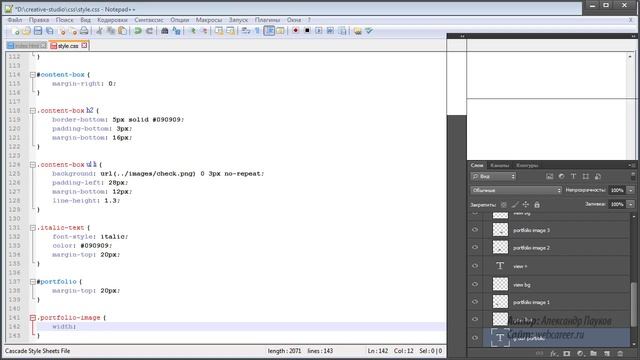This screenshot has width=640, height=360.
Task: Switch to the index.html tab
Action: 27,46
